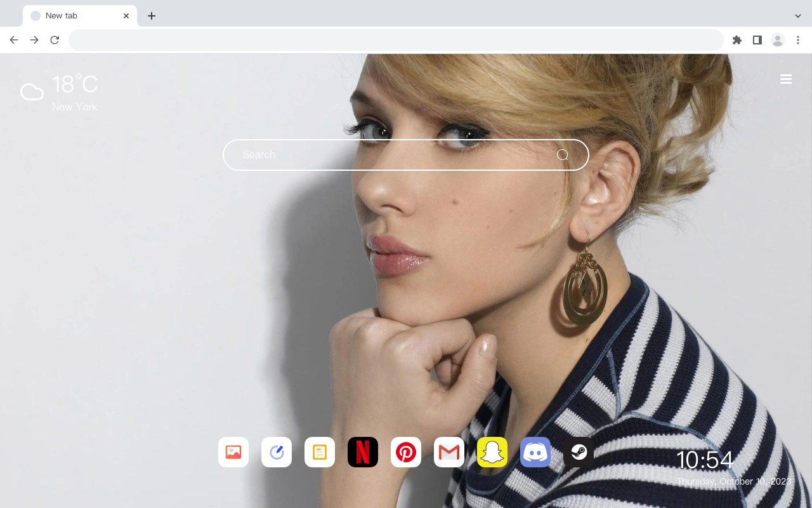Reload the current page

tap(55, 40)
